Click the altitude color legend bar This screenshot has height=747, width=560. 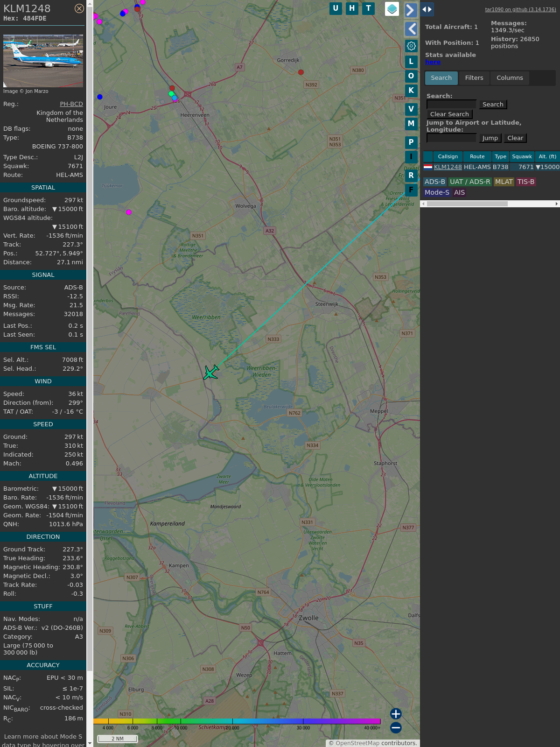click(237, 721)
